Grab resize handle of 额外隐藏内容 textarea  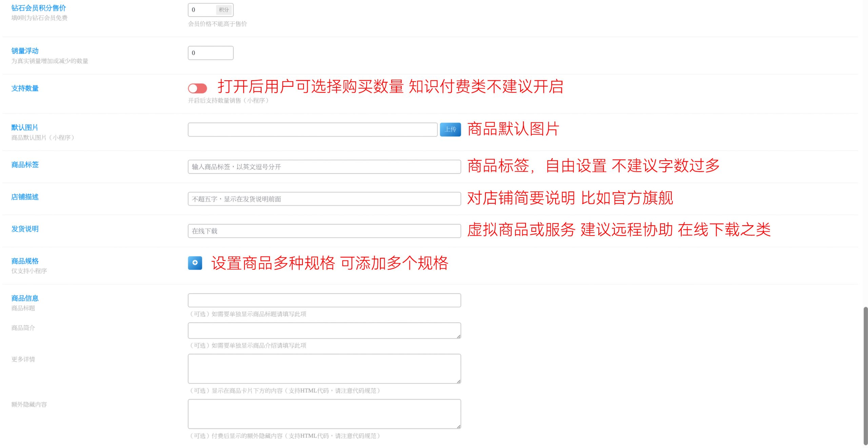(458, 426)
